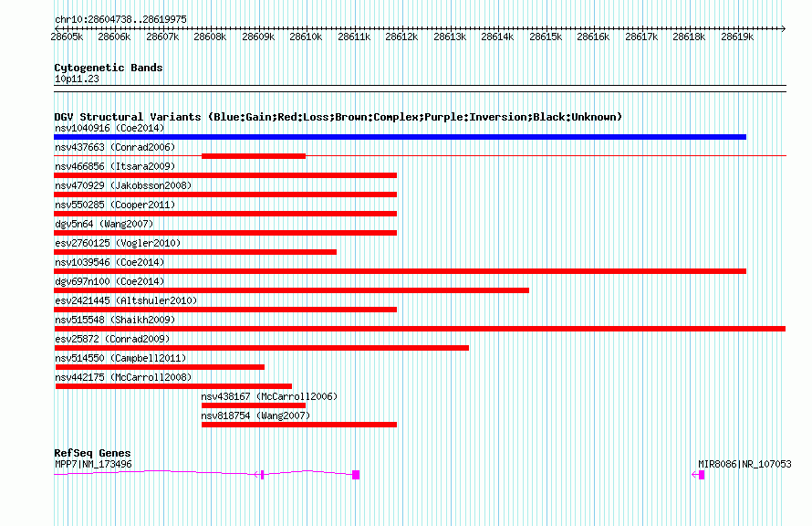Screen dimensions: 812x526
Task: Click the Cytogenetic Bands track title
Action: (x=109, y=68)
